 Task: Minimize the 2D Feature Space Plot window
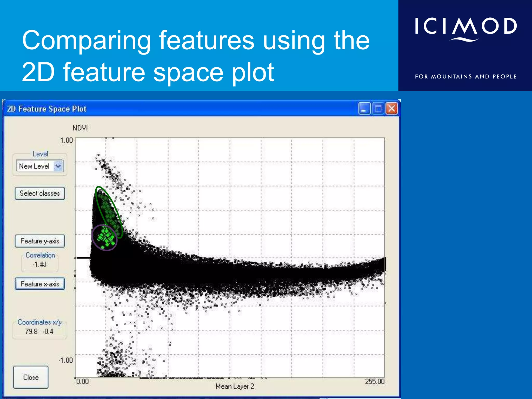coord(364,109)
